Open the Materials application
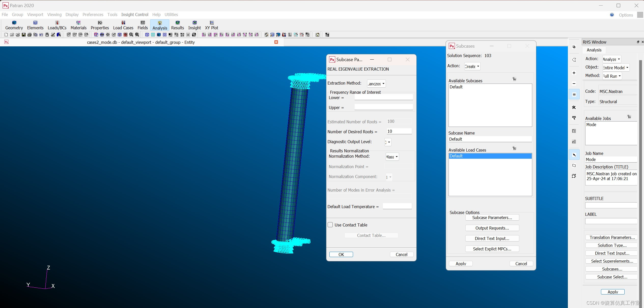 pos(78,25)
